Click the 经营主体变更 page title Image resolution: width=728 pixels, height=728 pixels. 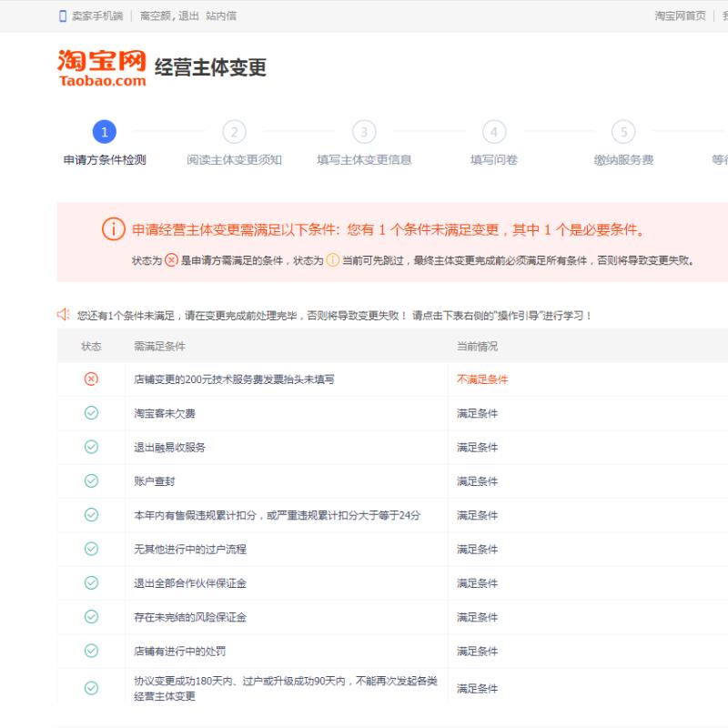click(x=210, y=67)
